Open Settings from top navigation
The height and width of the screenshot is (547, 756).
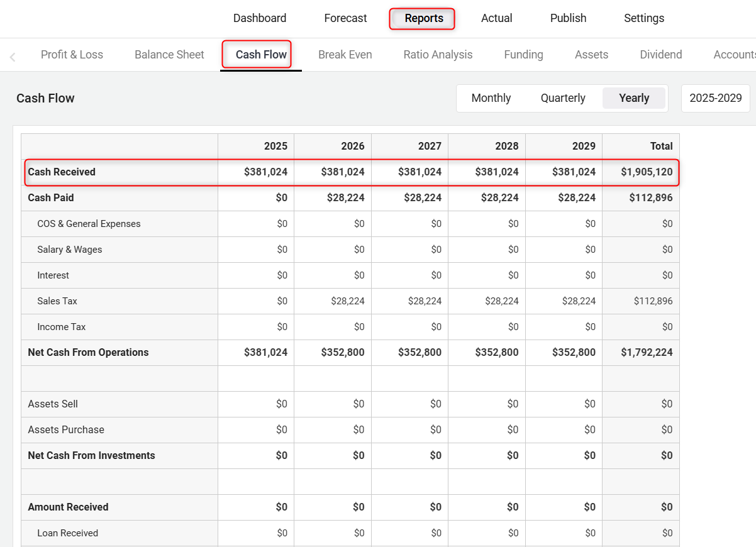(x=643, y=18)
